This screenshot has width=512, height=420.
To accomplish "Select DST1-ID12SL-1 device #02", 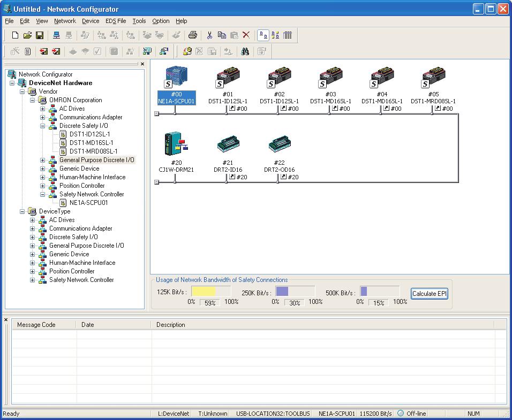I will coord(279,86).
